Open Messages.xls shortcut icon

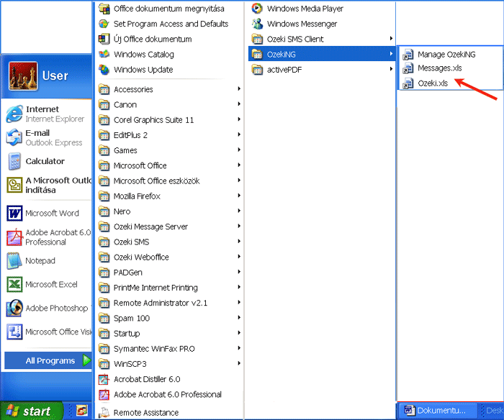[408, 68]
